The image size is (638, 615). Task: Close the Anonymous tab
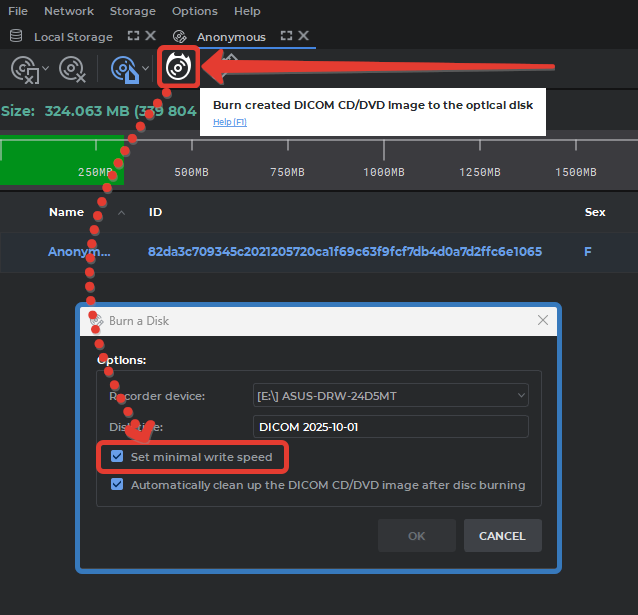304,36
